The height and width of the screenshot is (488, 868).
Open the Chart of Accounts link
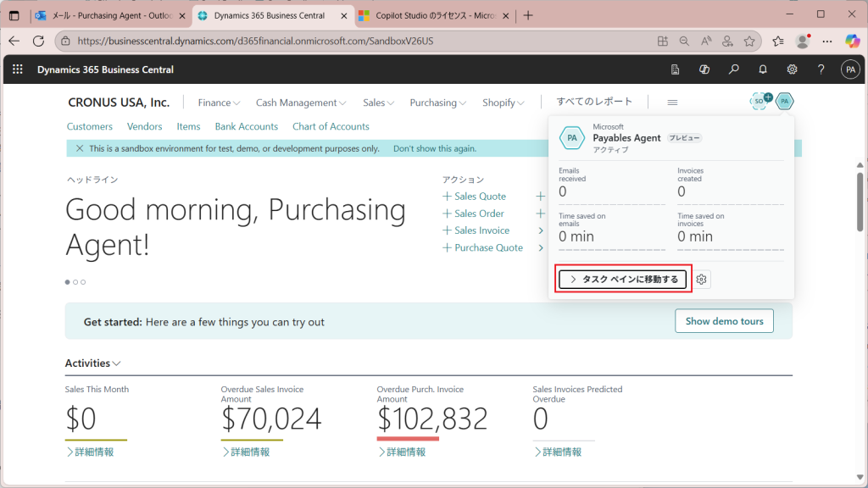331,126
